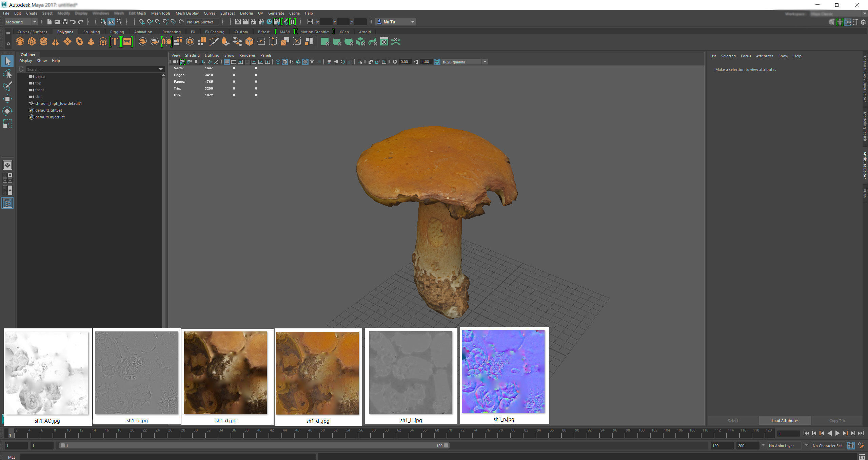The image size is (868, 460).
Task: Activate the Move tool in toolbox
Action: click(7, 99)
